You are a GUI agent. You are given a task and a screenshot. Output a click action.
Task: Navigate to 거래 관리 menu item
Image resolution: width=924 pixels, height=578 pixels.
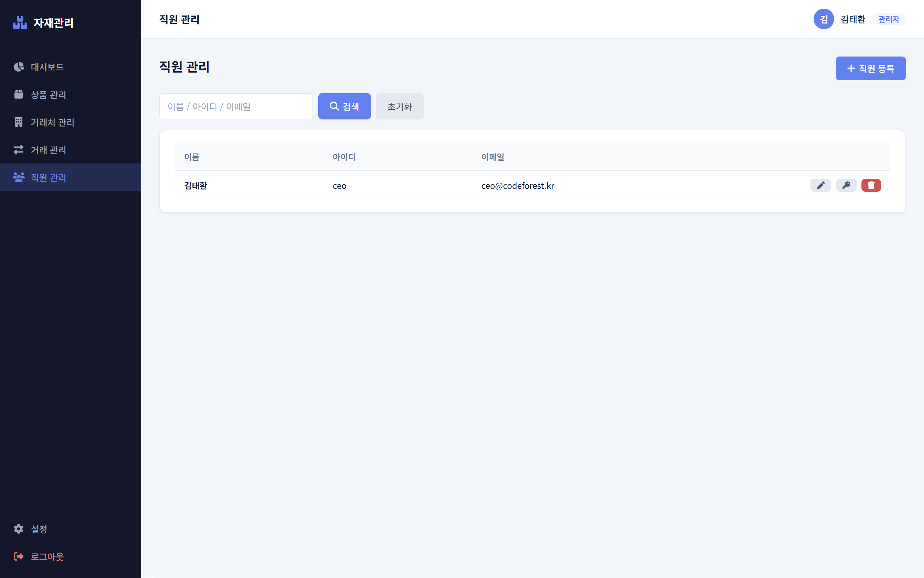point(71,150)
